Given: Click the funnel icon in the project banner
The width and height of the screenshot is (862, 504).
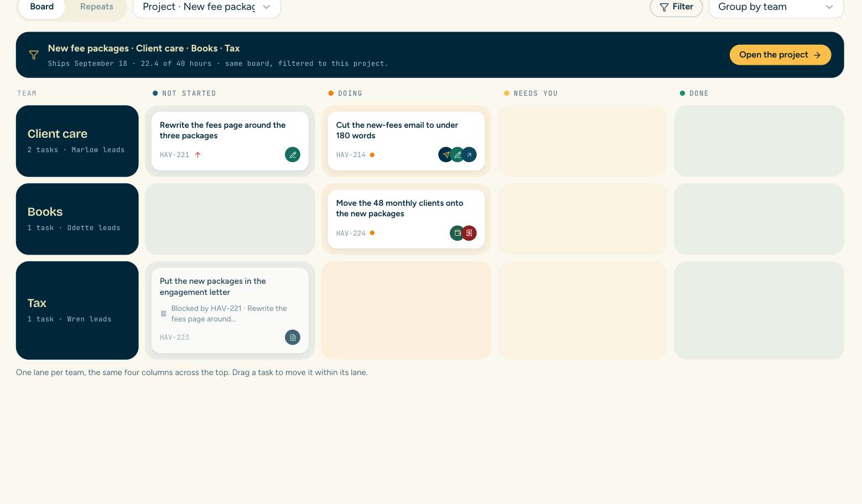Looking at the screenshot, I should click(34, 55).
